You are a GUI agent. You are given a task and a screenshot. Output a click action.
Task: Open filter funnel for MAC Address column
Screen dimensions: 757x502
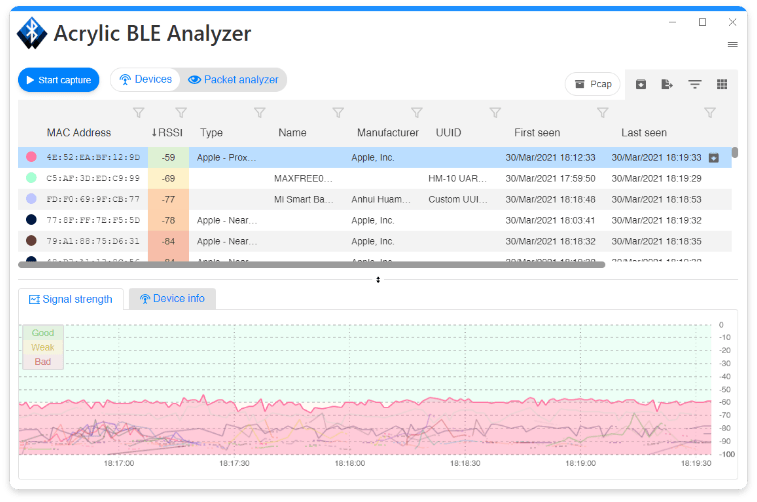139,112
